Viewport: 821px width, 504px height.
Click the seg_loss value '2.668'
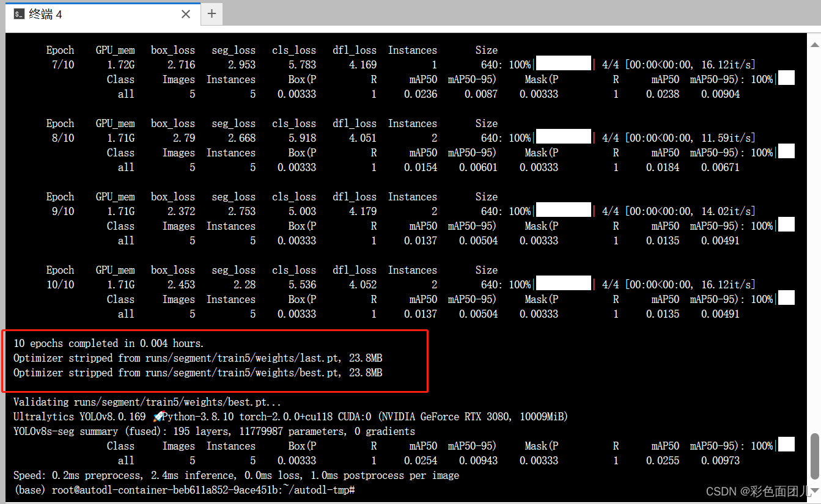pyautogui.click(x=242, y=138)
